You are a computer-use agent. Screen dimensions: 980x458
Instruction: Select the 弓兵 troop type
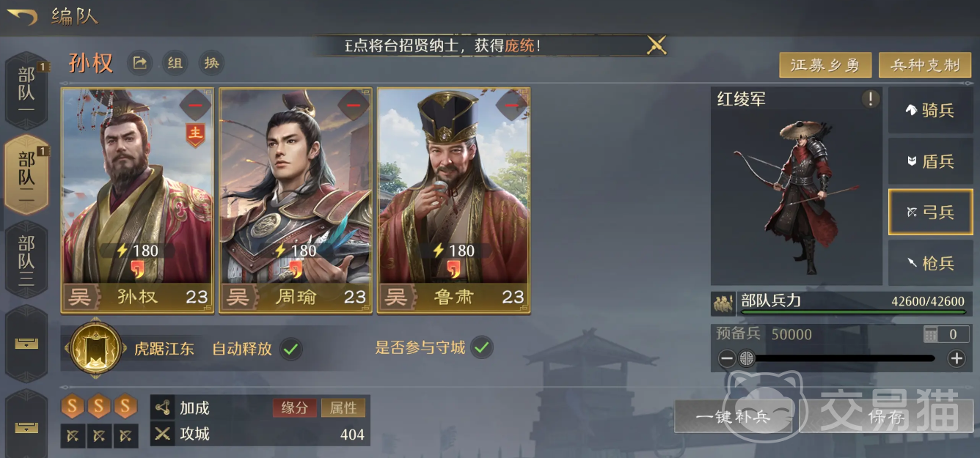tap(931, 212)
